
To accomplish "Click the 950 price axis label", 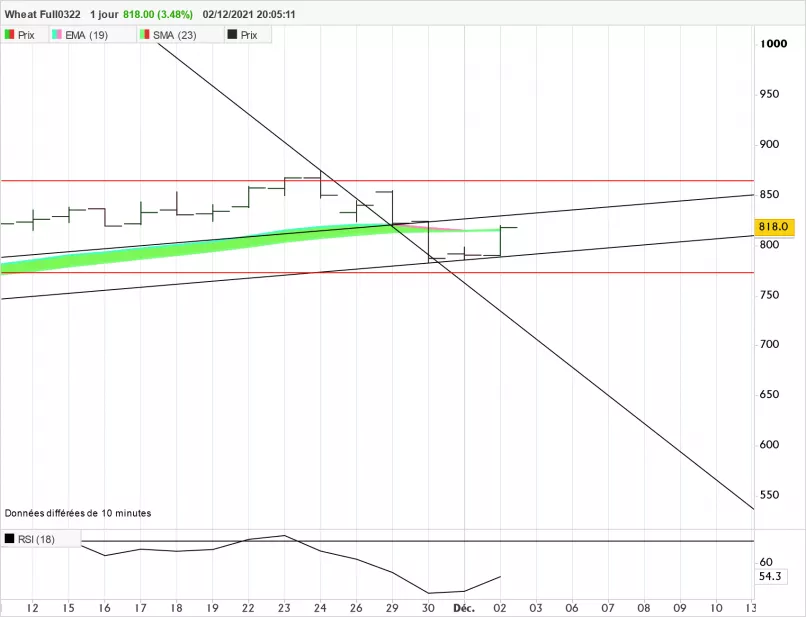I will 769,94.
